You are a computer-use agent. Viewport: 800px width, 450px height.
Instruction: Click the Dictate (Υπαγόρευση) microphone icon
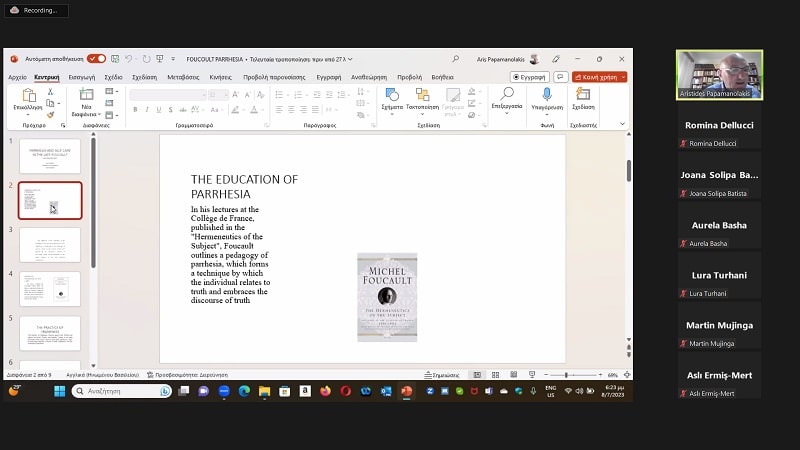tap(547, 94)
